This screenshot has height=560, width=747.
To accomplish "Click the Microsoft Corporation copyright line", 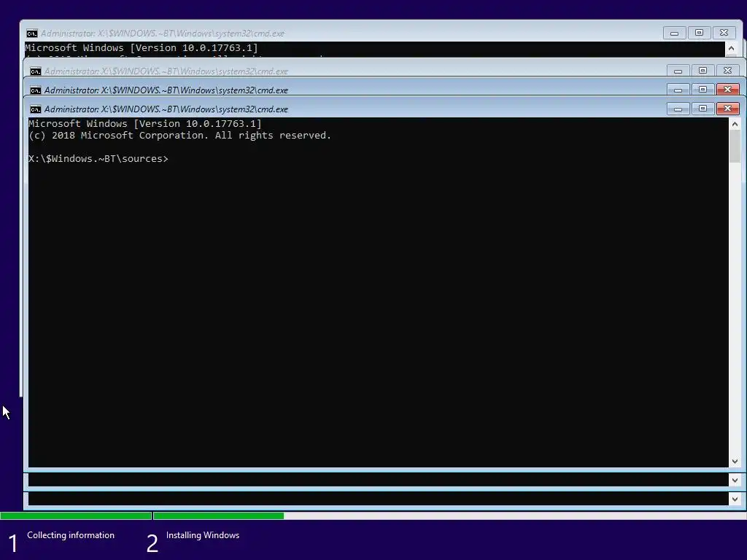I will pos(179,135).
